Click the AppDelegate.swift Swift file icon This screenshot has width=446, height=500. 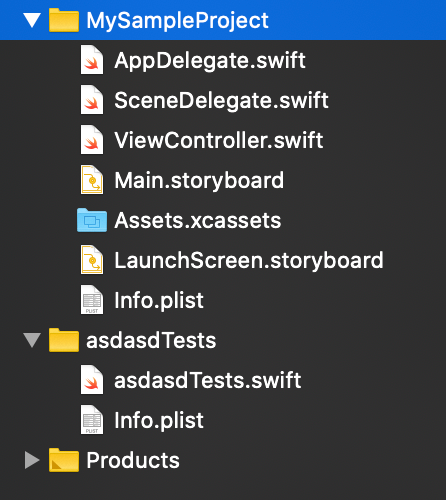pos(92,60)
